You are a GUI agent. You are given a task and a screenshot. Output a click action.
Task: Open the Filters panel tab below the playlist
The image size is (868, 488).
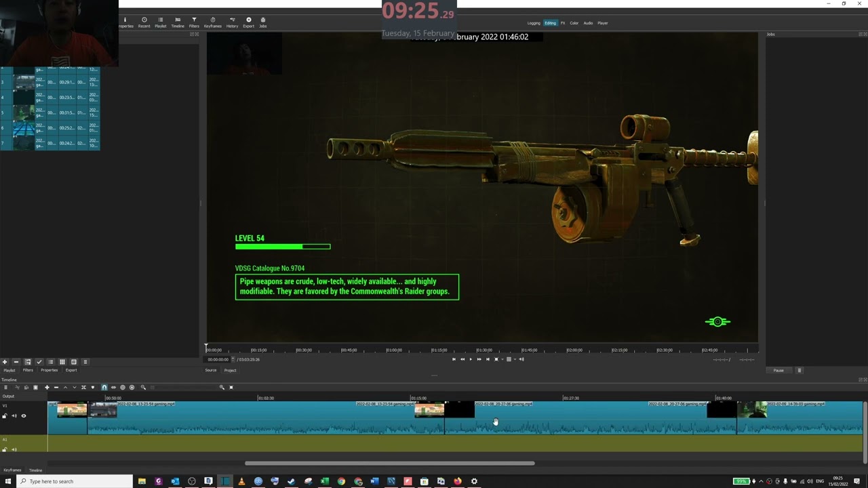pos(28,370)
